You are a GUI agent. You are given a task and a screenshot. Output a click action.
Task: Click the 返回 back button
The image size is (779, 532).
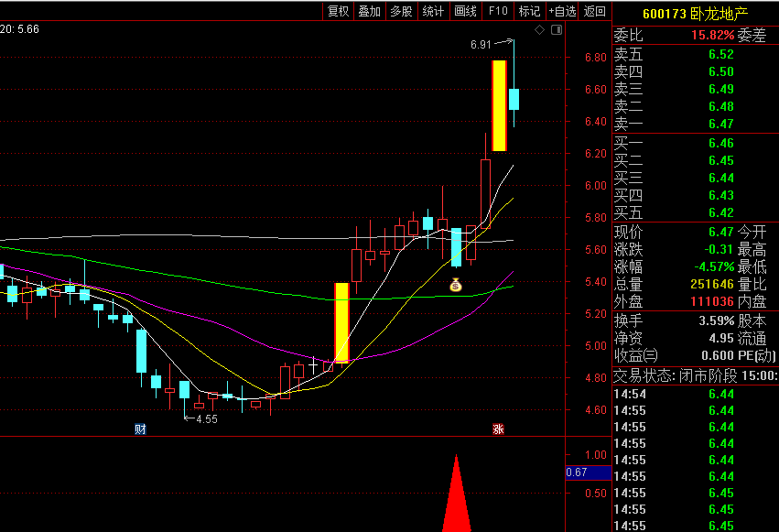tap(594, 11)
